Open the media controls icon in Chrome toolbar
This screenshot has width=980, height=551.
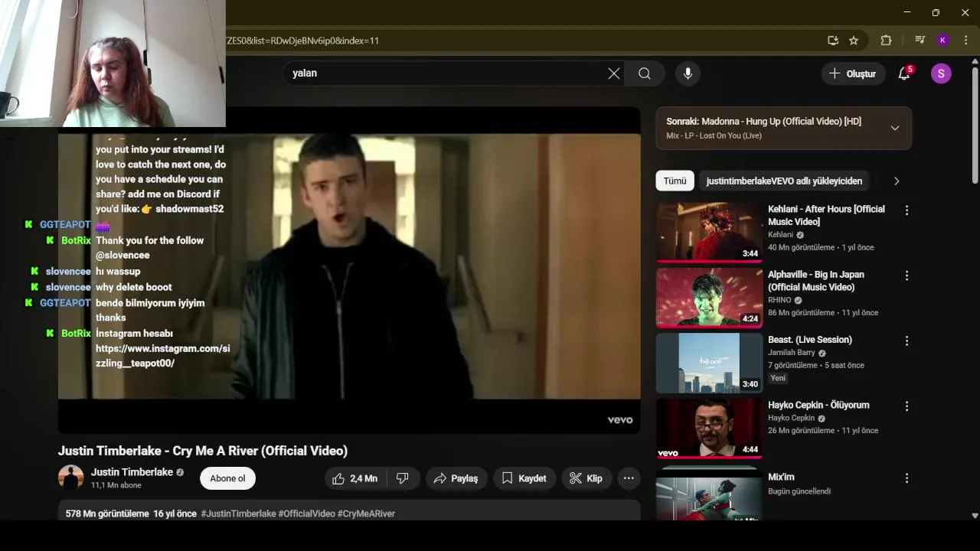(x=920, y=41)
